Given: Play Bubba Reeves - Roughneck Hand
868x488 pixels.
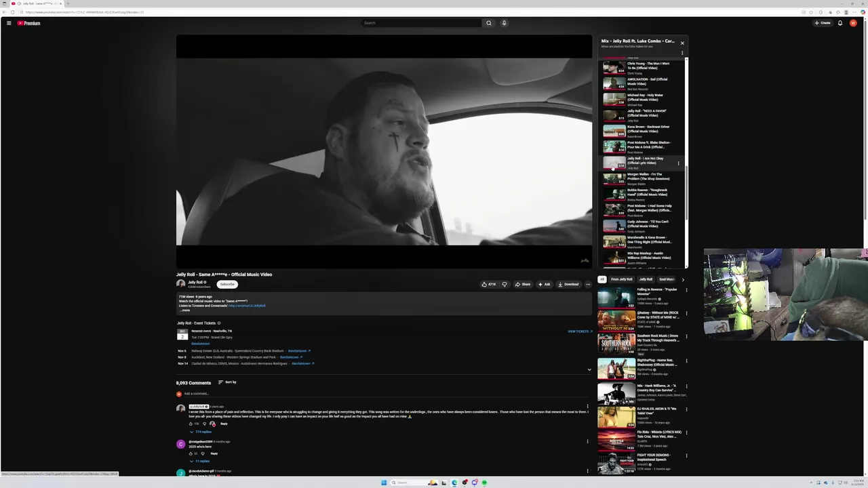Looking at the screenshot, I should (642, 195).
